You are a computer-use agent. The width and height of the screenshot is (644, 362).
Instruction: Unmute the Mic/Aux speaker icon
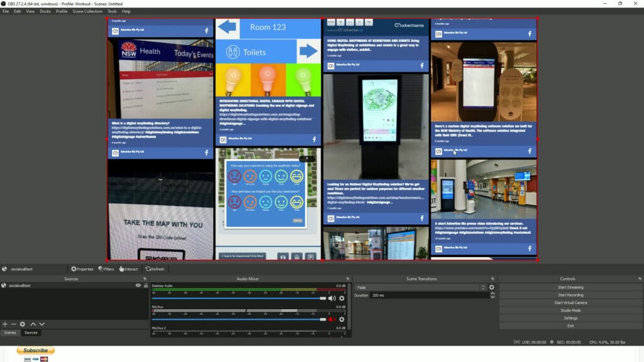331,319
